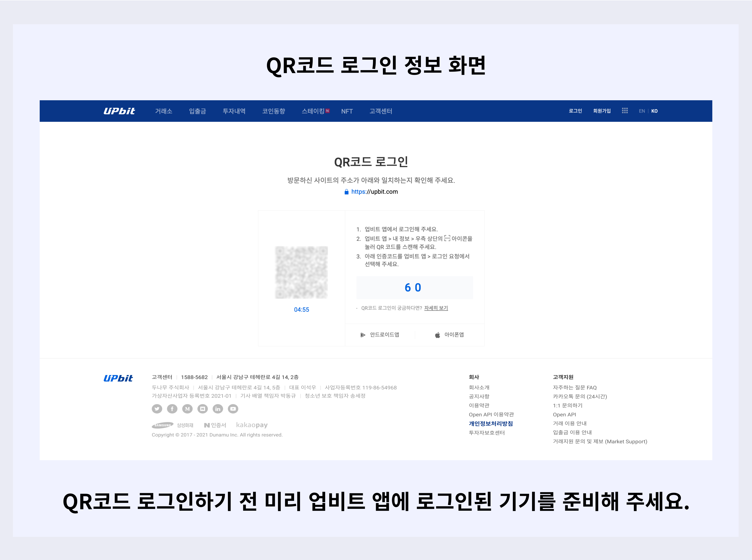
Task: Open the 스테이킹 menu item
Action: 313,111
